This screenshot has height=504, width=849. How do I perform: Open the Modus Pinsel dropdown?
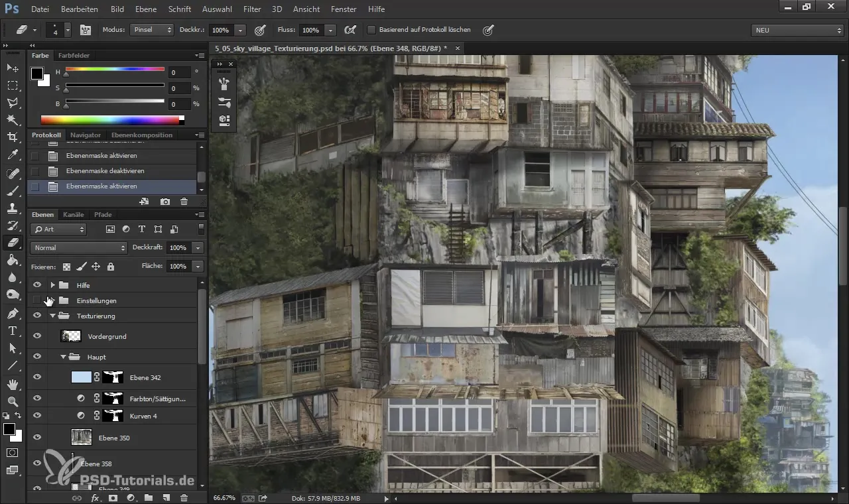pyautogui.click(x=152, y=30)
